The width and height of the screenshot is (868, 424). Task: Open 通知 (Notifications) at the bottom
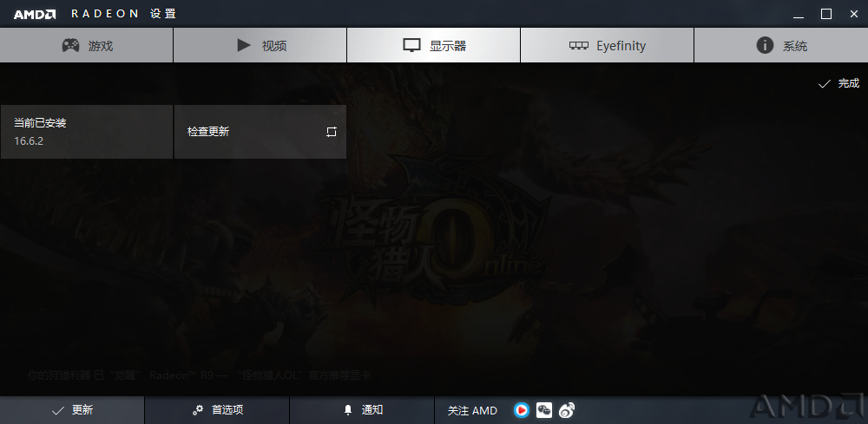point(362,410)
